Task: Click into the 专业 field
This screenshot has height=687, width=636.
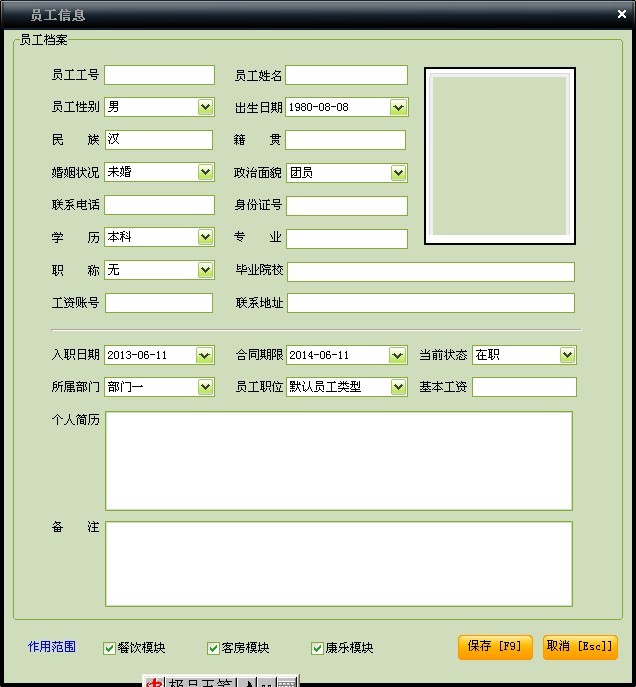Action: click(347, 239)
